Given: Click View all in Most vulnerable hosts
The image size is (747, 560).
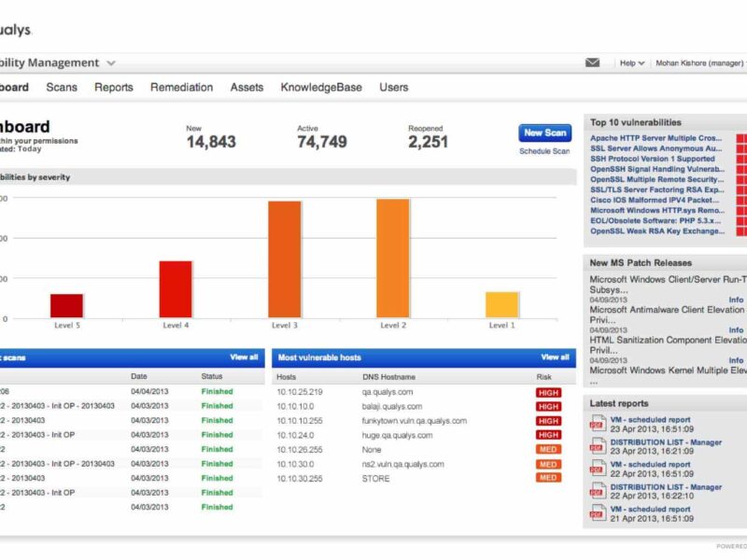Looking at the screenshot, I should pyautogui.click(x=555, y=357).
